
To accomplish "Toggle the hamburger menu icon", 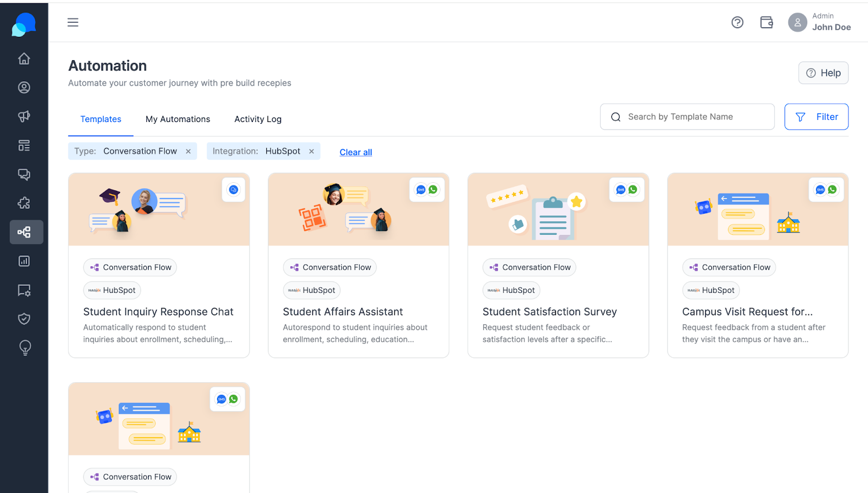I will click(73, 22).
